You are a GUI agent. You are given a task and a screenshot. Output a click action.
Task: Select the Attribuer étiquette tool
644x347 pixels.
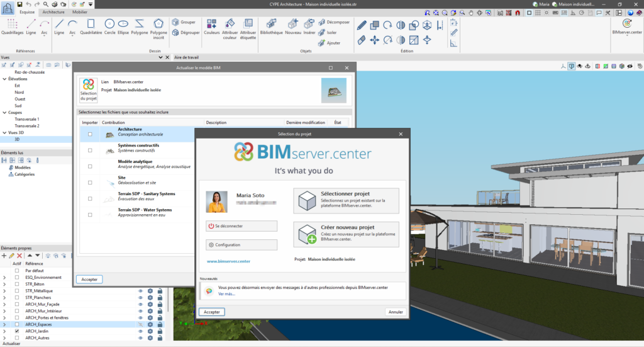pyautogui.click(x=248, y=29)
